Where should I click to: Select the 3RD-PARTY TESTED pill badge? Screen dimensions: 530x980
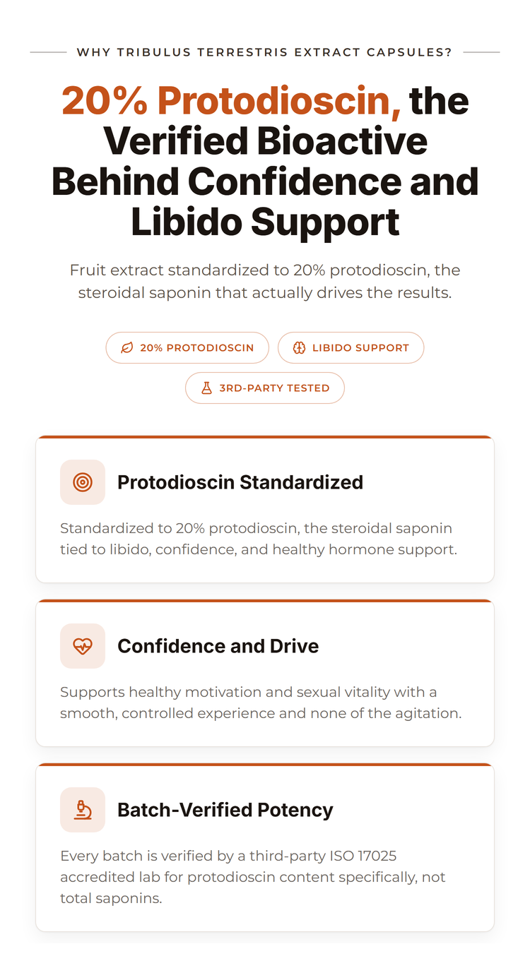tap(265, 388)
